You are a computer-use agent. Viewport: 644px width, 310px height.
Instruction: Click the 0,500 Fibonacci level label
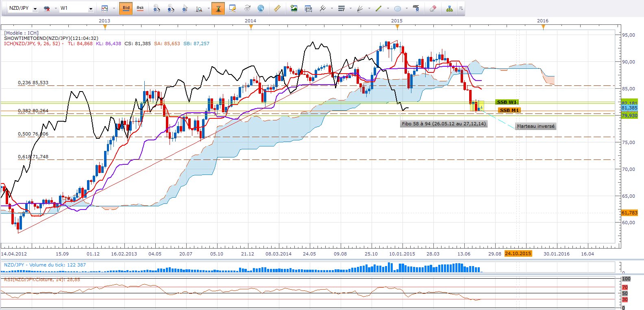click(33, 134)
